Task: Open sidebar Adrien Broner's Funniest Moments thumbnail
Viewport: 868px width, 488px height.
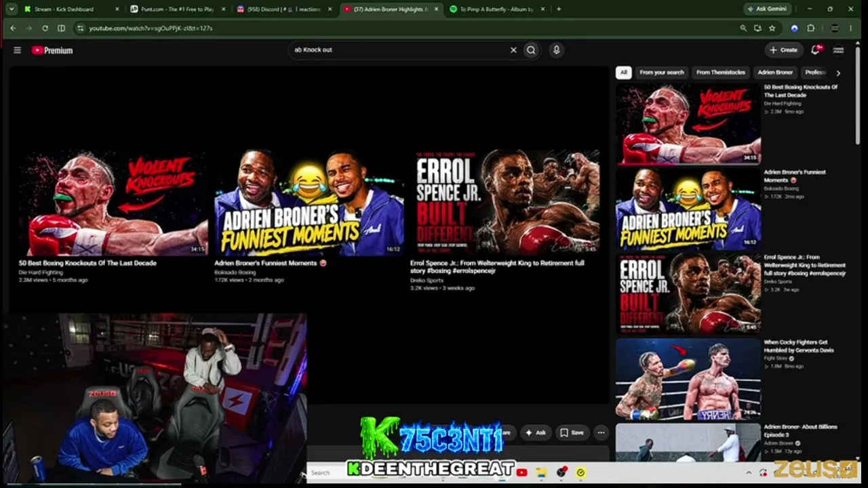Action: (688, 209)
